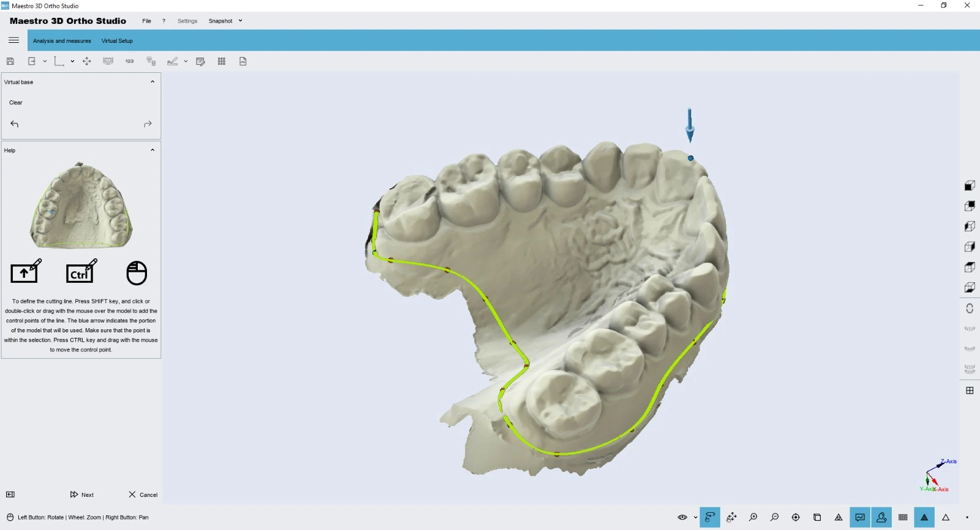This screenshot has height=530, width=980.
Task: Open the Snapshot dropdown arrow
Action: (240, 21)
